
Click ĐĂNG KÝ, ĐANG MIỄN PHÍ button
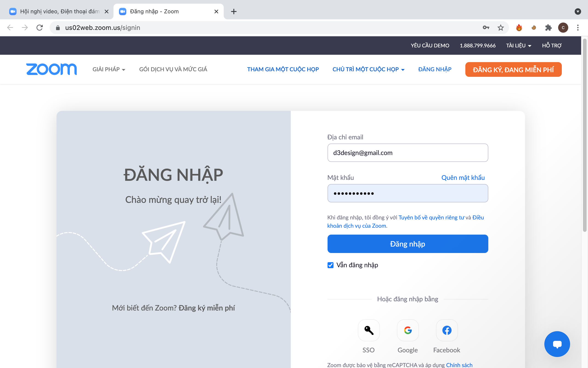(x=513, y=69)
